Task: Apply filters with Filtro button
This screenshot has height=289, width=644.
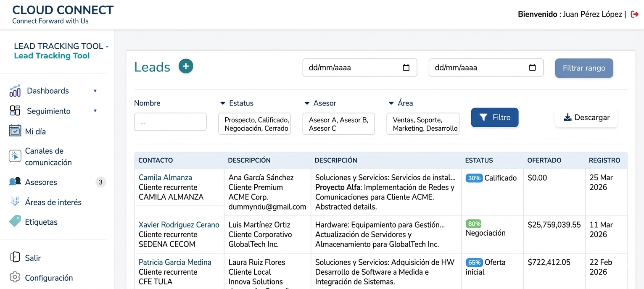Action: tap(495, 118)
